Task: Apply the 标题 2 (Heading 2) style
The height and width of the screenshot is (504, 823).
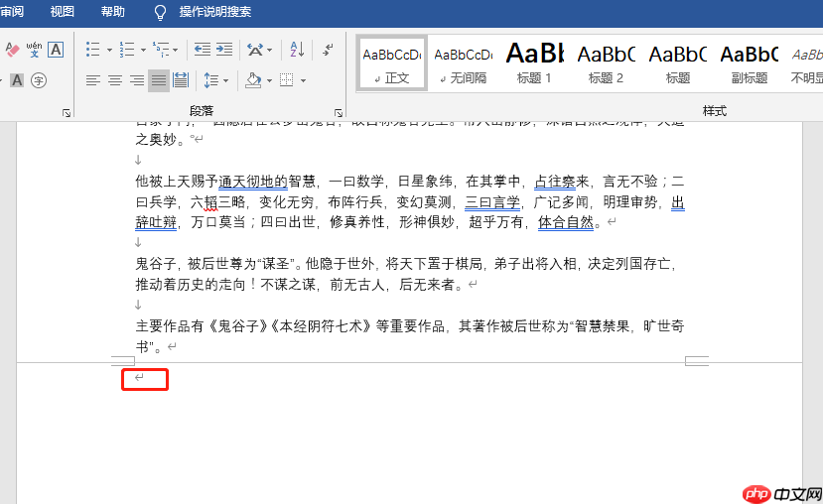Action: pyautogui.click(x=606, y=63)
